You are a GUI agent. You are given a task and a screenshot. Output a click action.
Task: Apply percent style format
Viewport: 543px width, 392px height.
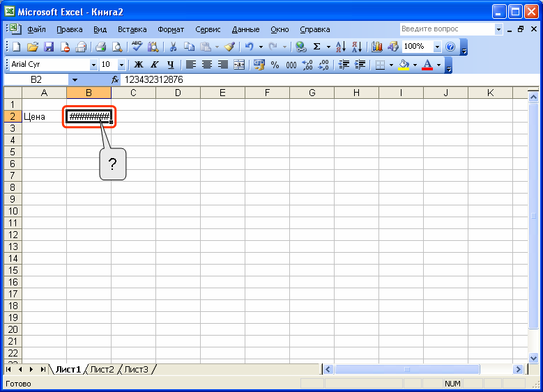275,65
